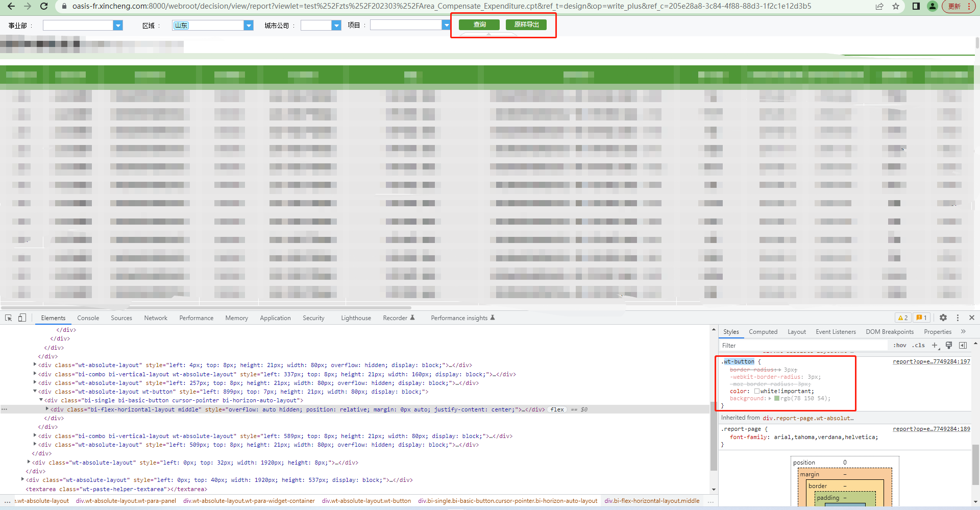Toggle rendering emulations paintbrush icon
This screenshot has width=980, height=510.
point(949,346)
